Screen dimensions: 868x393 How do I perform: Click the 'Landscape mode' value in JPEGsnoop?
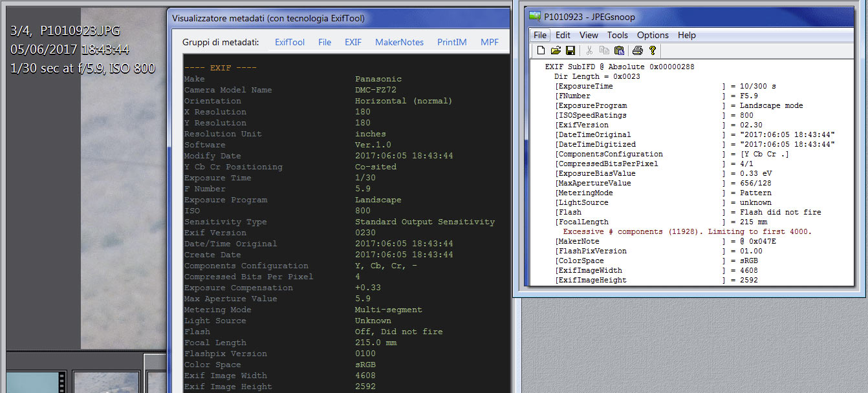click(x=772, y=105)
